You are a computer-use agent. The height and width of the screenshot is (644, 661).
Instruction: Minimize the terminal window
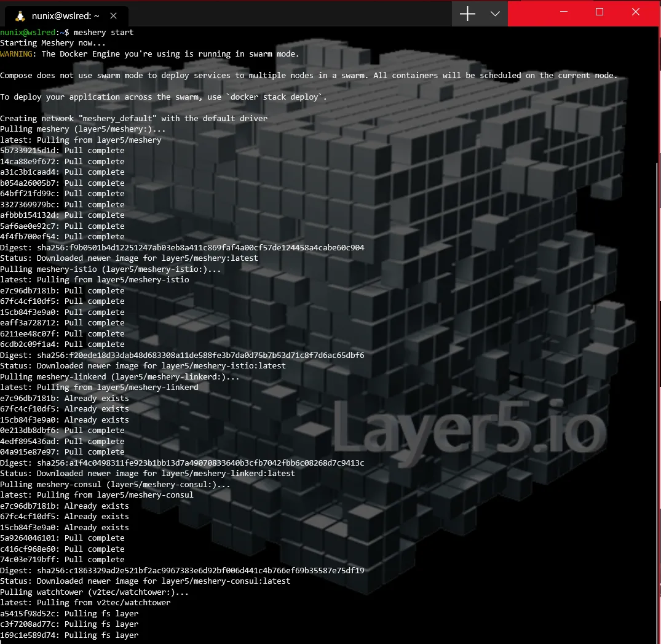563,12
